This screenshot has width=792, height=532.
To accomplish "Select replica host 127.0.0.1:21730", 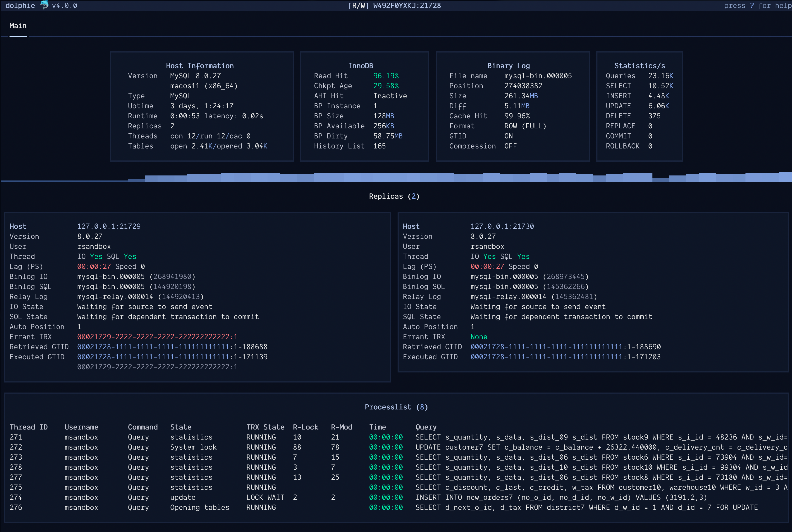I will tap(502, 226).
